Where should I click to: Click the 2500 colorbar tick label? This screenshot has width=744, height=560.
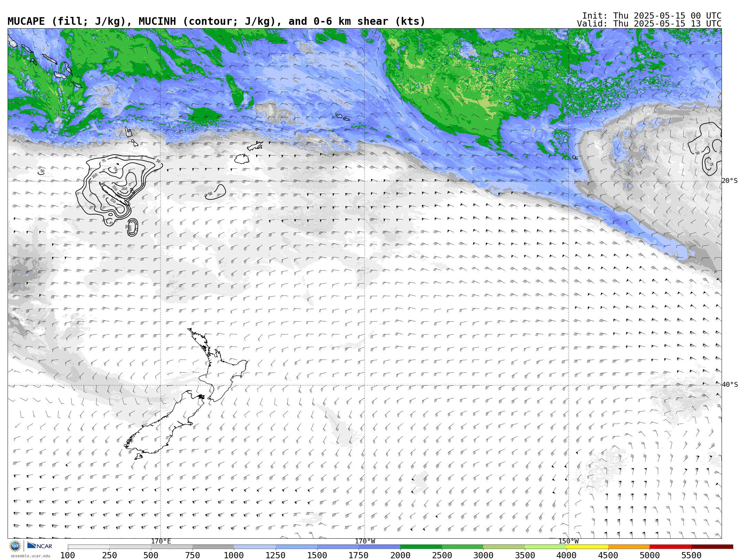tap(442, 555)
